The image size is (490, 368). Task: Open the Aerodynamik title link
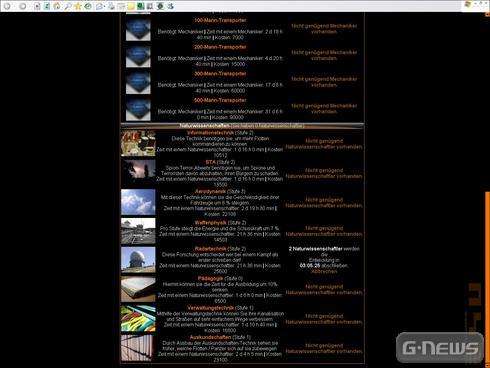point(210,191)
